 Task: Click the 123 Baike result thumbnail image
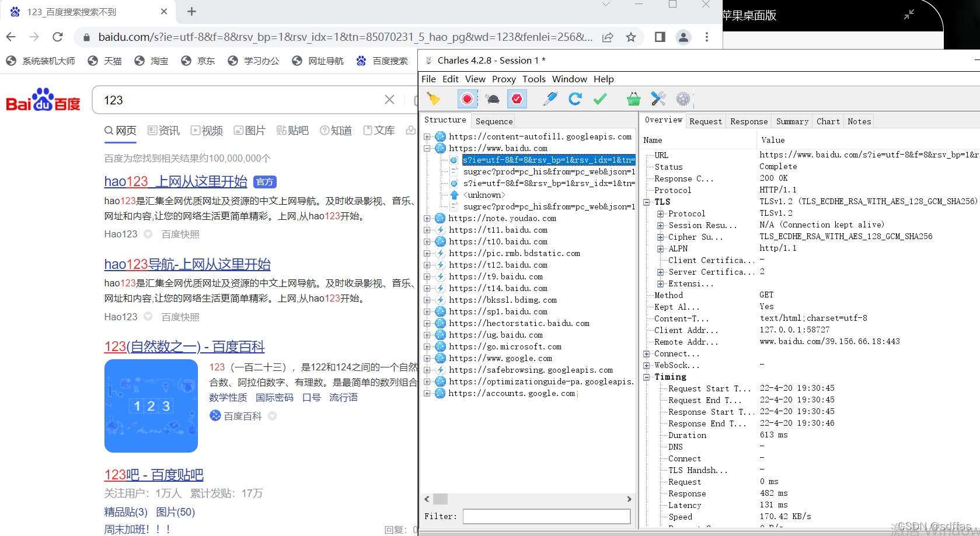tap(151, 406)
